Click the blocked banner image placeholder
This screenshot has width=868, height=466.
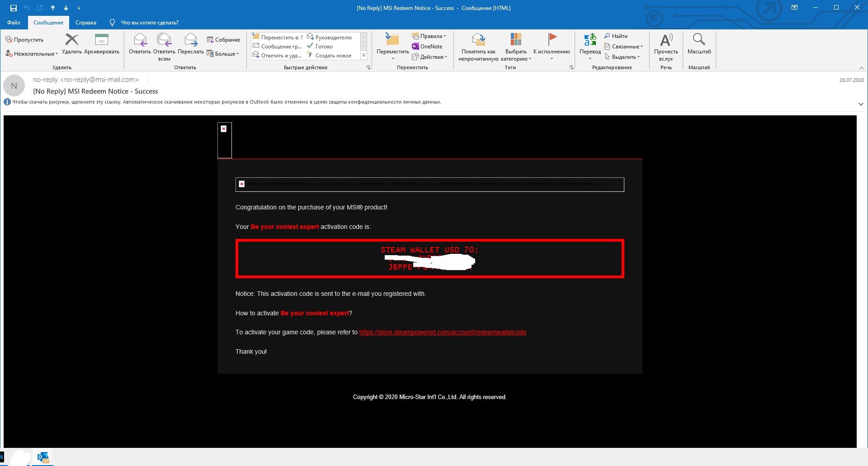[429, 185]
